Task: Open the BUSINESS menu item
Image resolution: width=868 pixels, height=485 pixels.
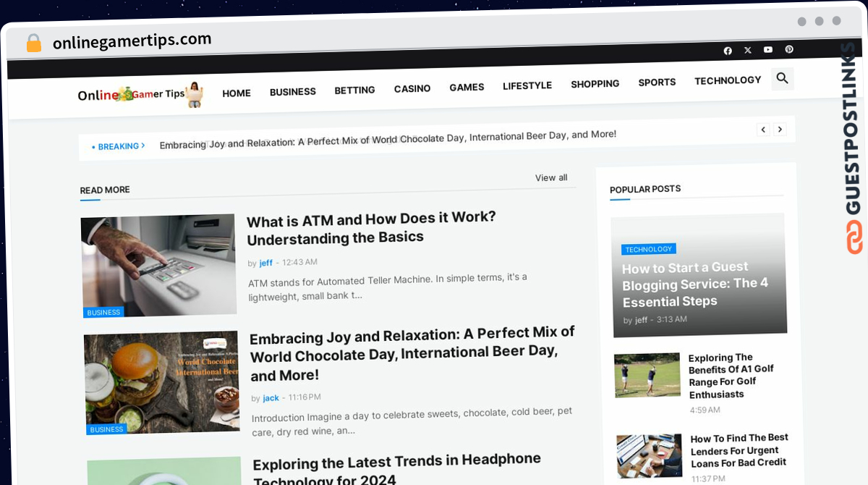Action: click(x=293, y=92)
